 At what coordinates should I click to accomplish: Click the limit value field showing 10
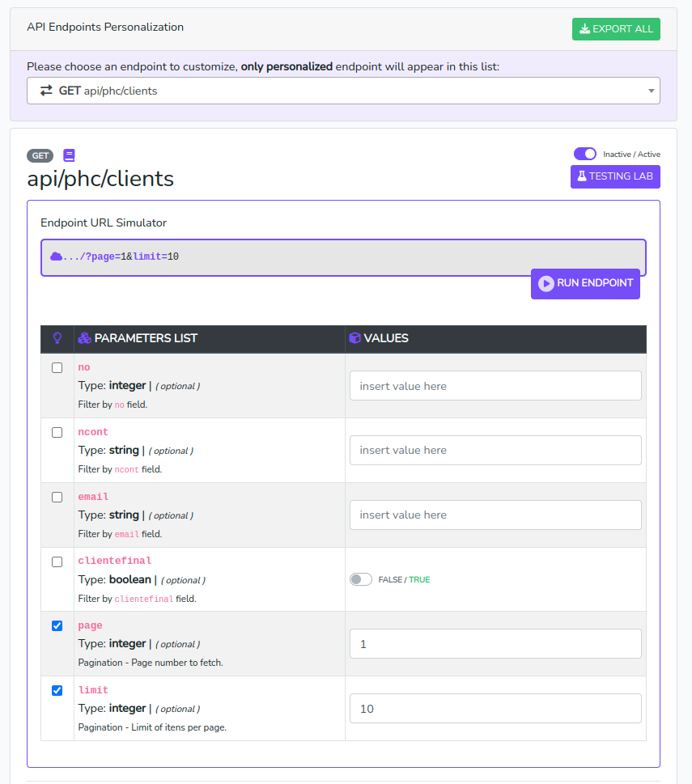pos(495,708)
